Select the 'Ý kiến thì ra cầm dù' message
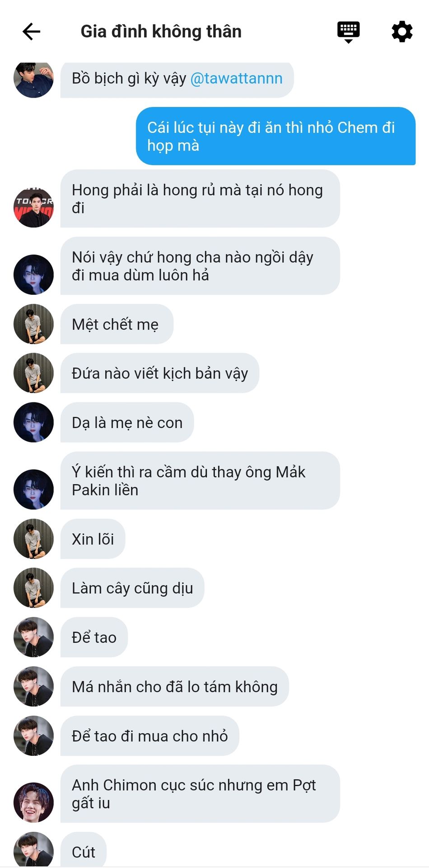 pos(200,481)
